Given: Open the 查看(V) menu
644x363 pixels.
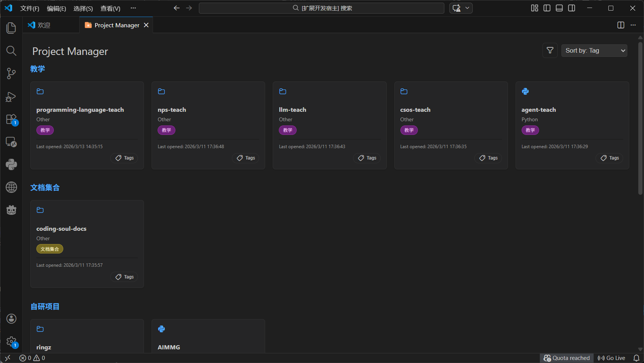Looking at the screenshot, I should 110,8.
